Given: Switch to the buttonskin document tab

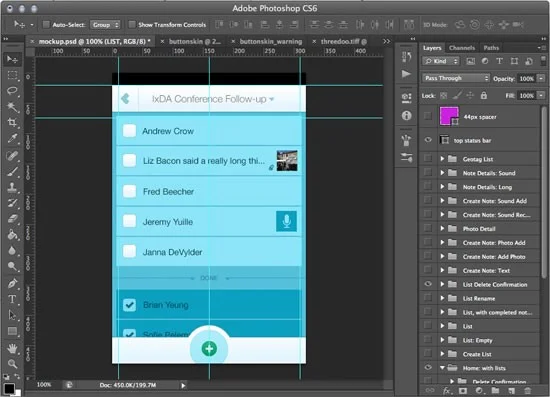Looking at the screenshot, I should [195, 41].
